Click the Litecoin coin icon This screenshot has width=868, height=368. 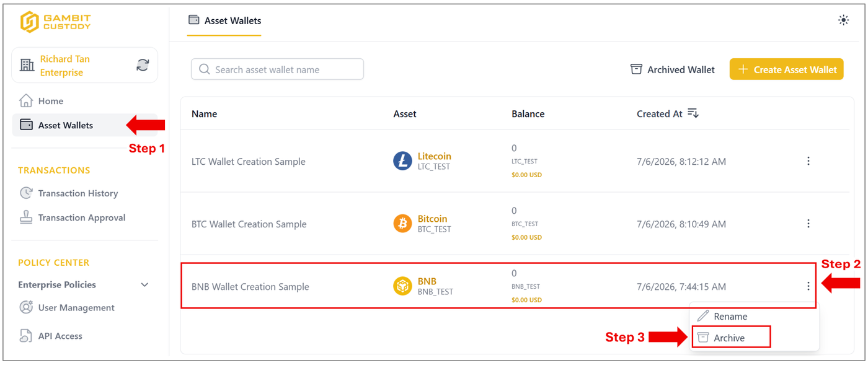coord(402,161)
